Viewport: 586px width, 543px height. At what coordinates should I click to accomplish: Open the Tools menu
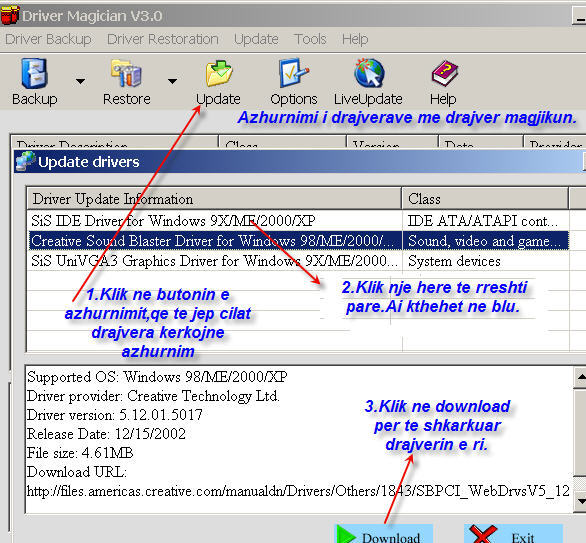click(310, 39)
